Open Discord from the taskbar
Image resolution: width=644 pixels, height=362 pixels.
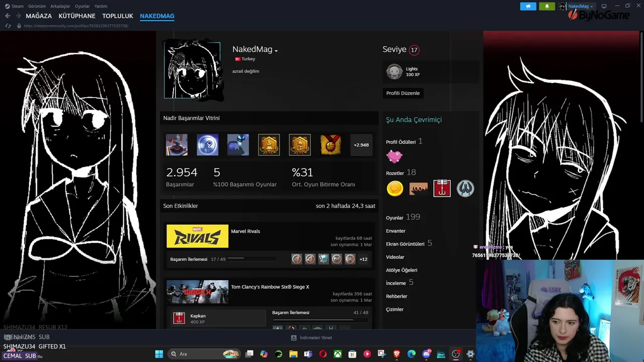pyautogui.click(x=427, y=354)
